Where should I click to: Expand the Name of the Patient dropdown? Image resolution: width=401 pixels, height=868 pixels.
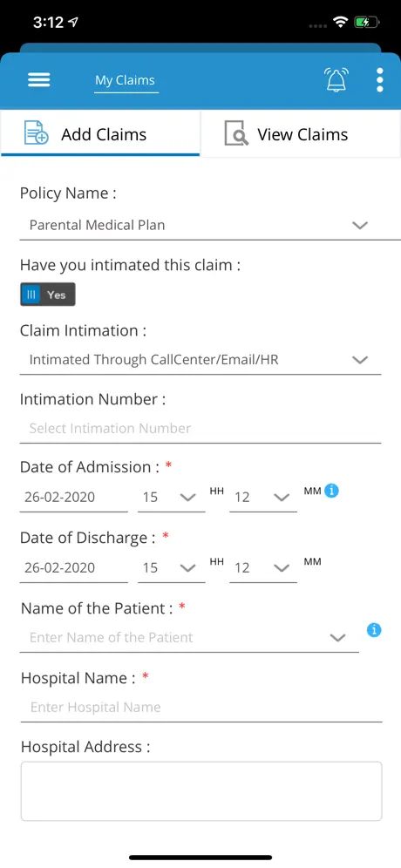[189, 638]
